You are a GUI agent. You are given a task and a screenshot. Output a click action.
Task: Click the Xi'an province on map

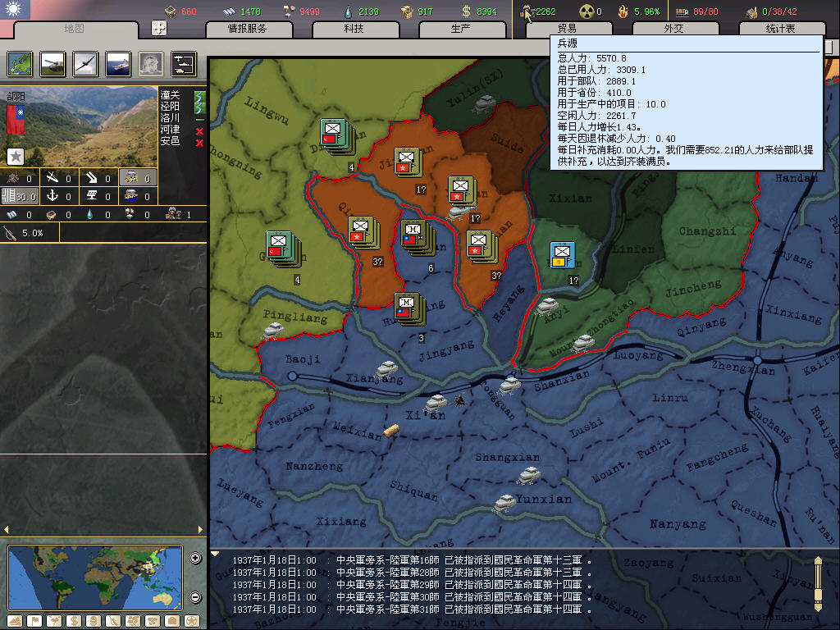[x=425, y=415]
